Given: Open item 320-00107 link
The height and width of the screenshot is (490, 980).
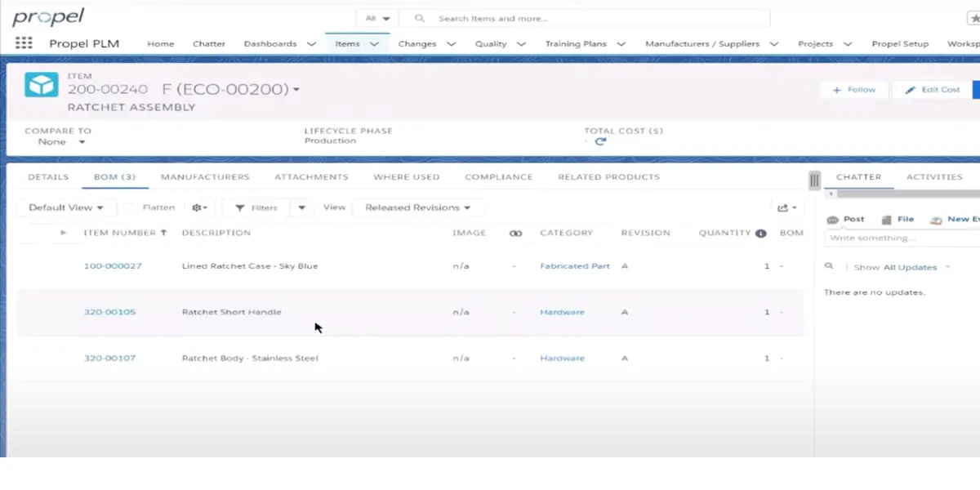Looking at the screenshot, I should pos(109,359).
